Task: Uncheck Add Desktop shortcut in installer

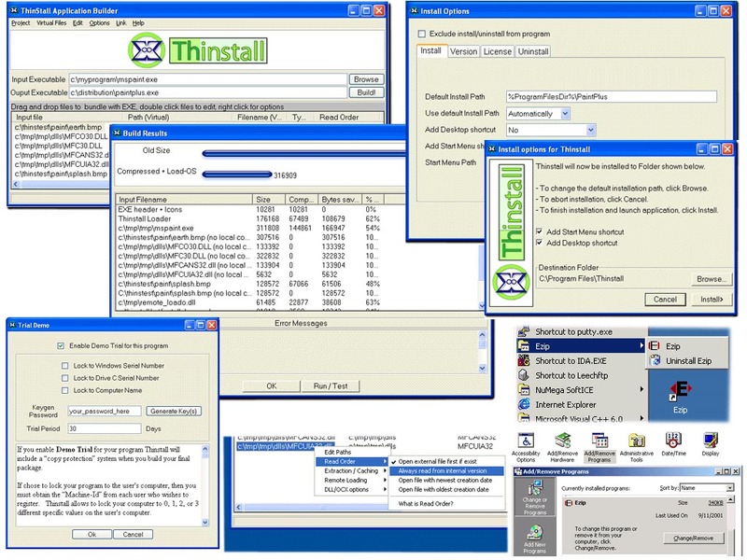Action: click(540, 243)
